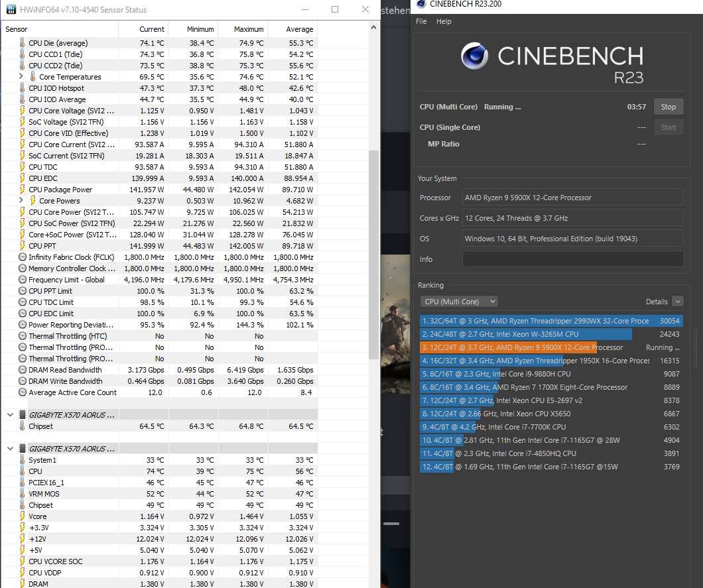Click the HWiNFO vertical scrollbar thumb
The height and width of the screenshot is (588, 703).
373,254
